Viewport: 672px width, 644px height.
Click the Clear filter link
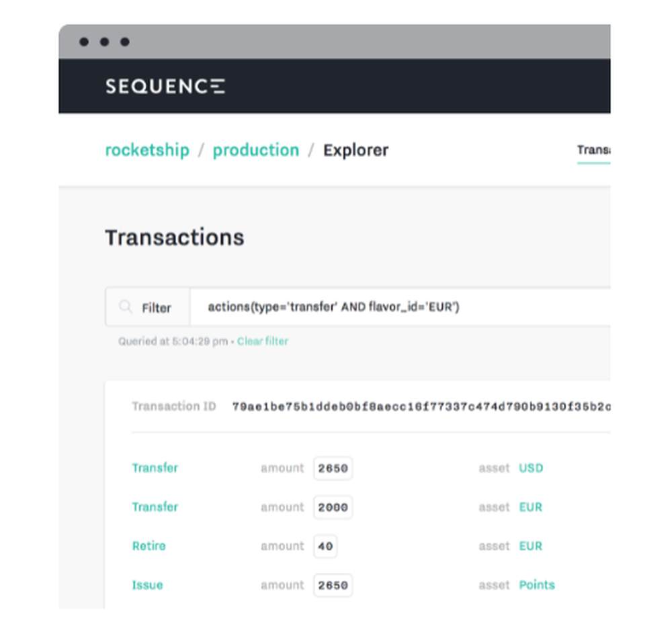point(262,341)
